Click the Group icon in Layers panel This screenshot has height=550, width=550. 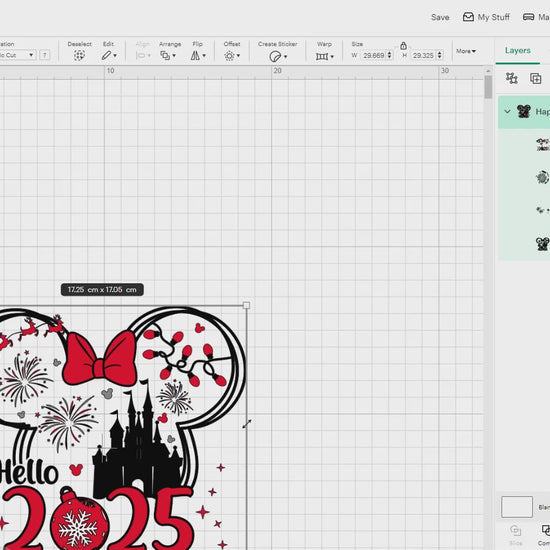point(512,78)
